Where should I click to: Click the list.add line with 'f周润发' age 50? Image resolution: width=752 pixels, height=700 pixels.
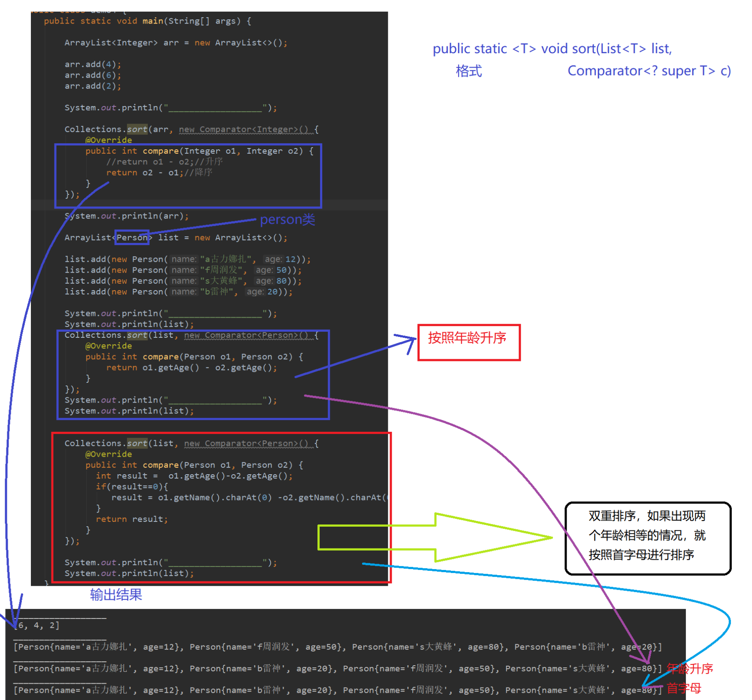tap(183, 270)
